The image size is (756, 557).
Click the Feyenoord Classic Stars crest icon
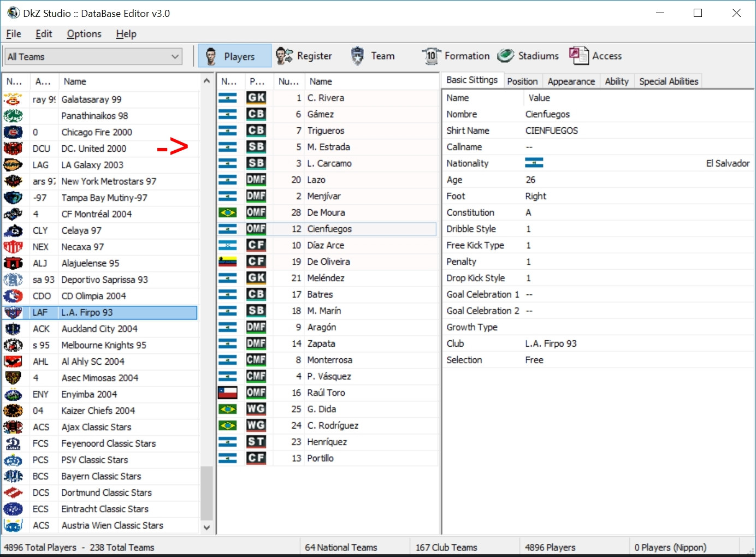point(13,443)
